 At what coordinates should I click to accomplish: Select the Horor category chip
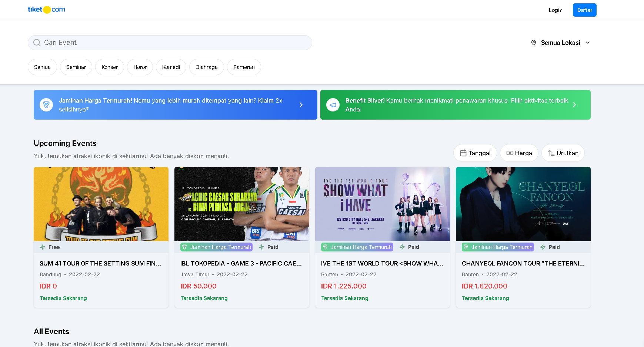tap(140, 67)
